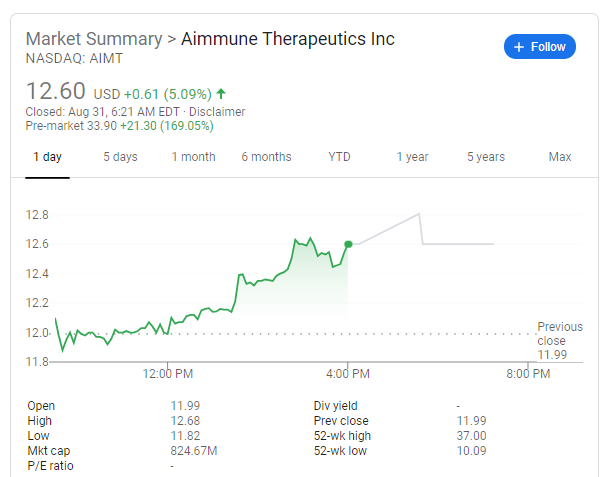611x477 pixels.
Task: Click the after-hours gray line peak
Action: point(419,214)
